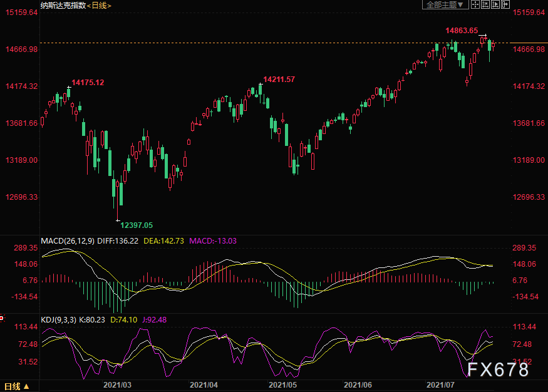Viewport: 548px width, 392px height.
Task: Click the 14863.65 high price label
Action: [462, 31]
